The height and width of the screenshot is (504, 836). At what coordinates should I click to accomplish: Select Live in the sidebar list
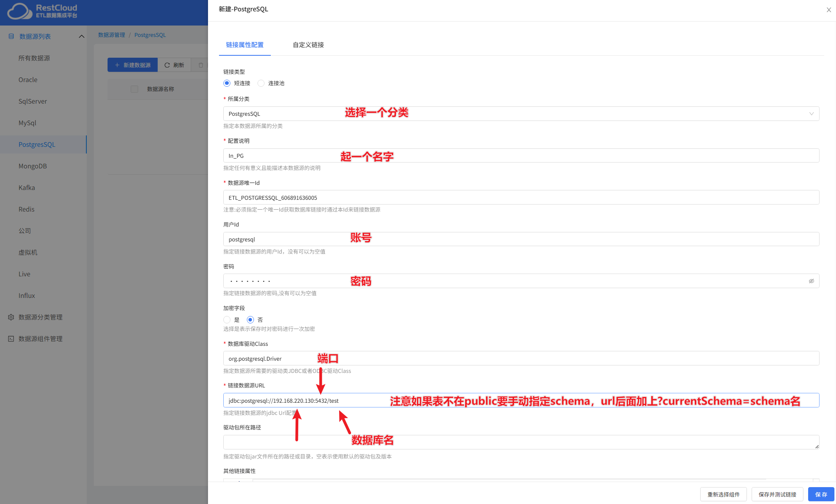(x=24, y=274)
